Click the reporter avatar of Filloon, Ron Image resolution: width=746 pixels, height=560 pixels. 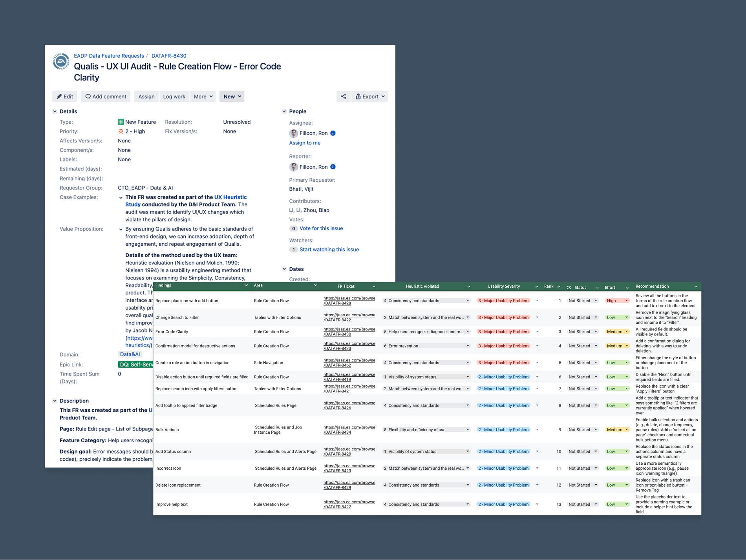[293, 167]
